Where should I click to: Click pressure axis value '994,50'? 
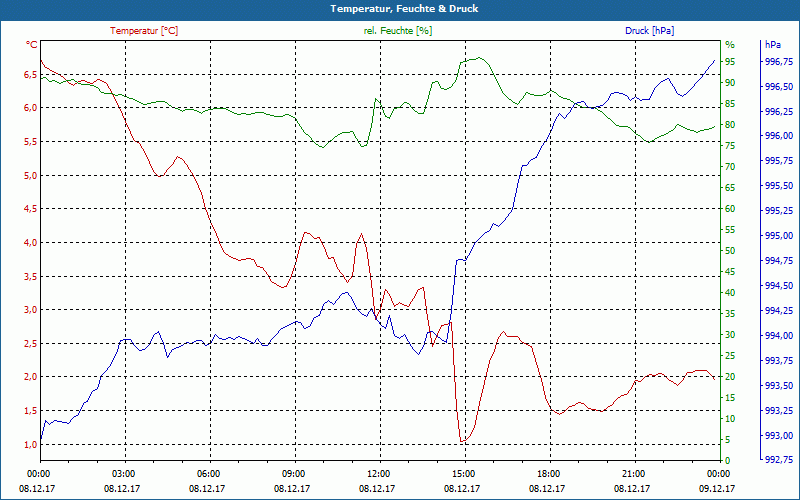(779, 286)
